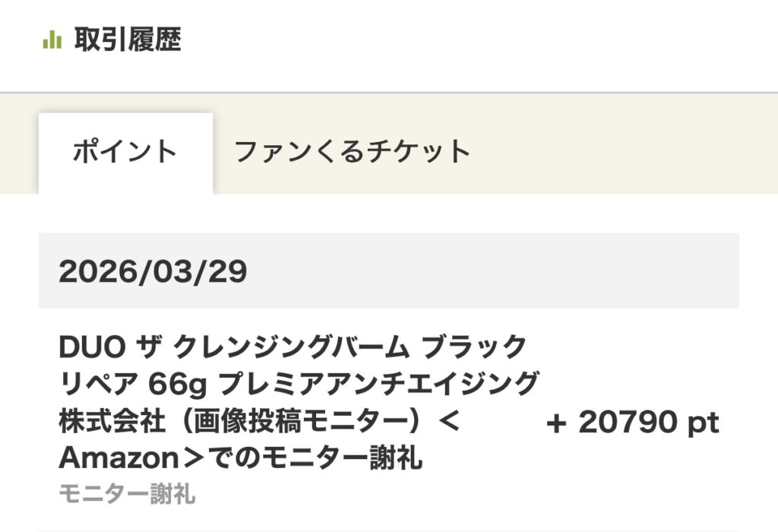Open the ファンくるチケット tab
This screenshot has width=778, height=532.
(353, 152)
